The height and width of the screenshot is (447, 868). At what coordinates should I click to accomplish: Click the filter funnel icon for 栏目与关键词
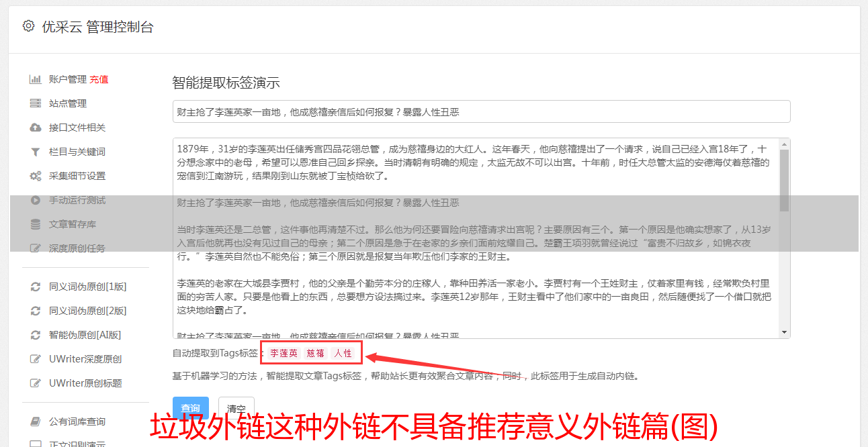(x=36, y=152)
